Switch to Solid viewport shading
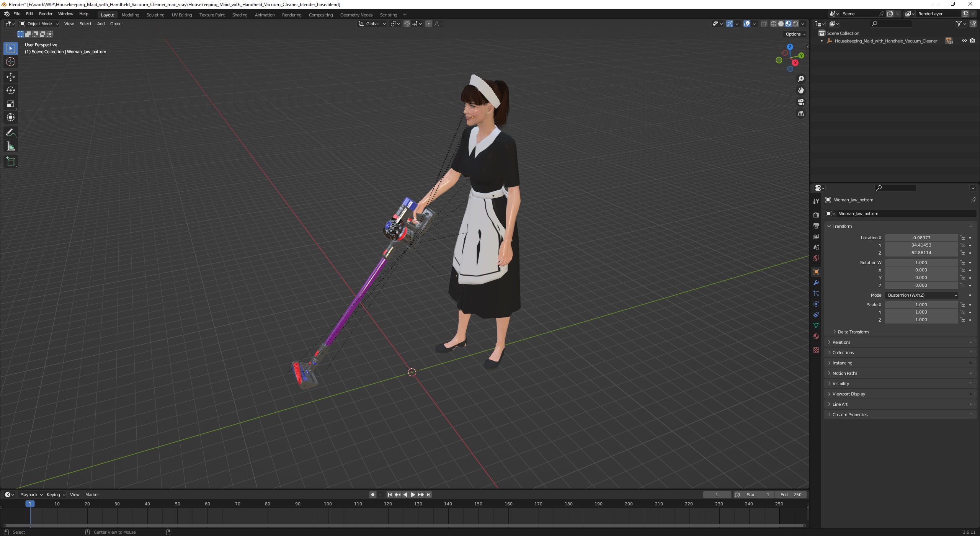 pos(781,24)
